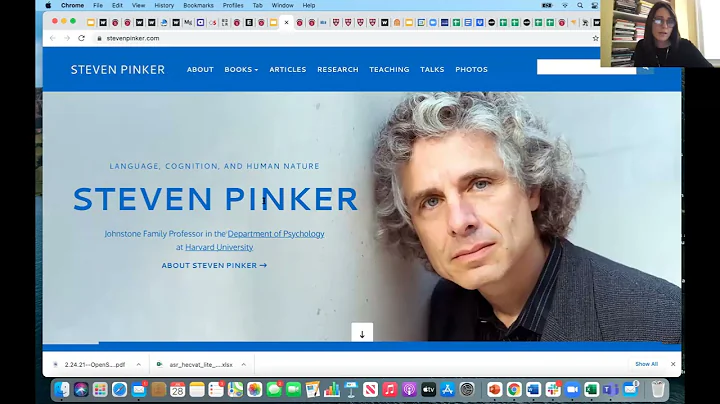Open Reminders from the Dock
The width and height of the screenshot is (720, 404).
click(x=216, y=389)
